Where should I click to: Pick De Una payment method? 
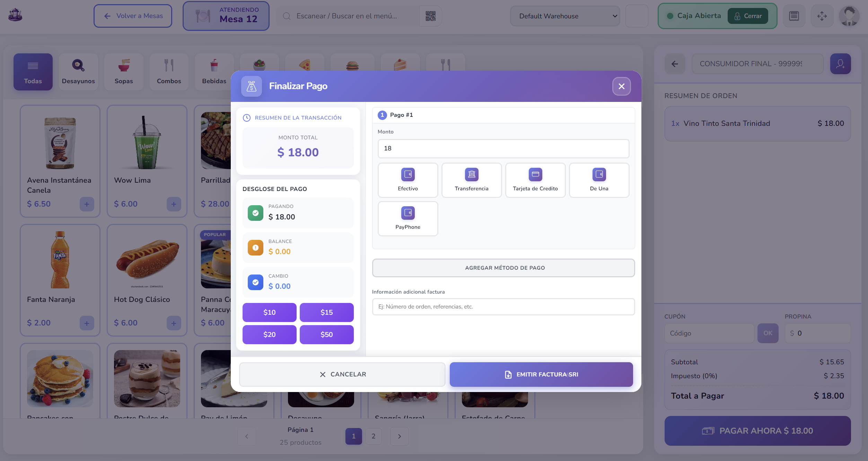click(599, 180)
